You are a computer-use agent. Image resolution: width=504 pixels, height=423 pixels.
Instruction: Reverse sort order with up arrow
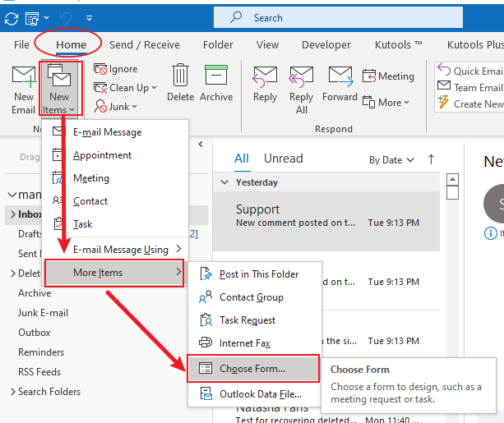coord(432,159)
